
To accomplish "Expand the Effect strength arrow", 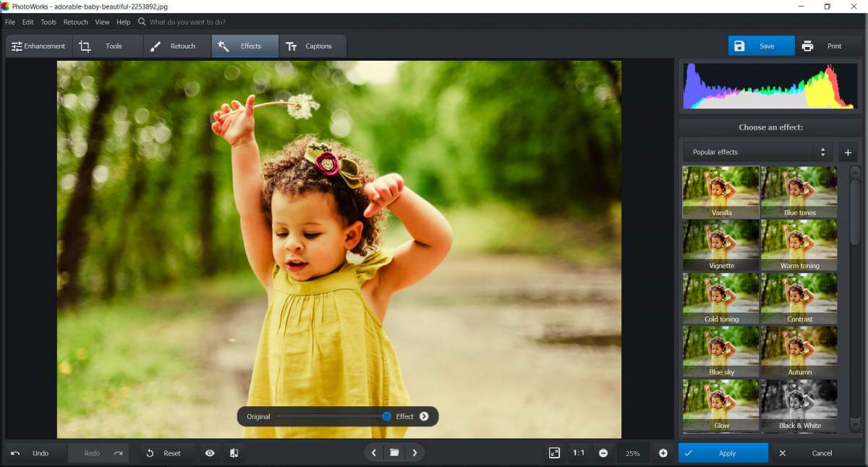I will [x=424, y=416].
